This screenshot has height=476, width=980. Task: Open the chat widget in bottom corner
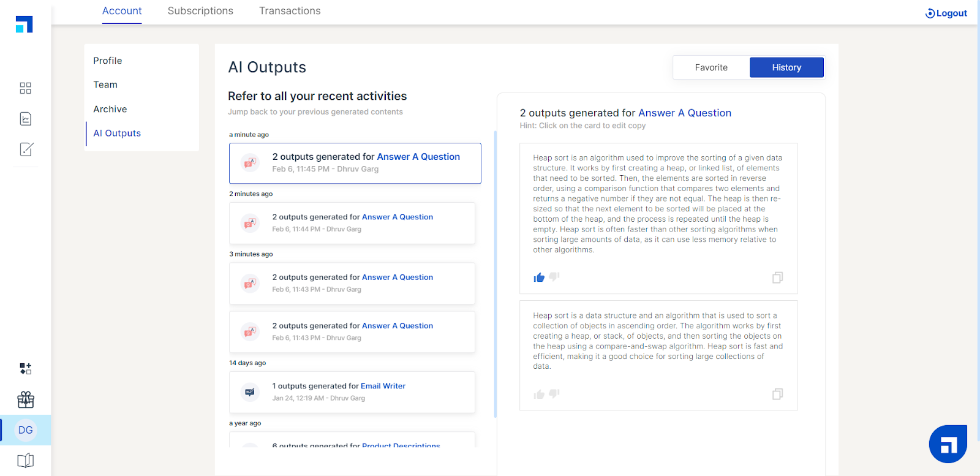click(948, 444)
